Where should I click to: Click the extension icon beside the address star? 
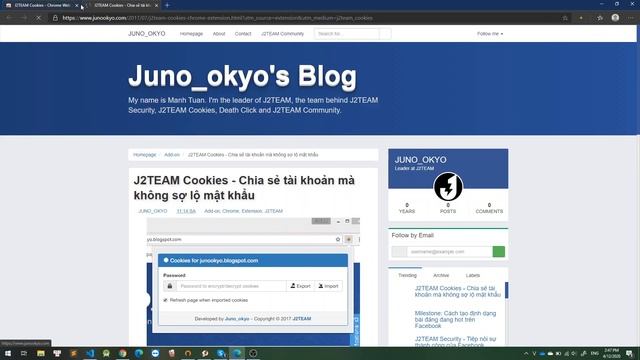(581, 18)
